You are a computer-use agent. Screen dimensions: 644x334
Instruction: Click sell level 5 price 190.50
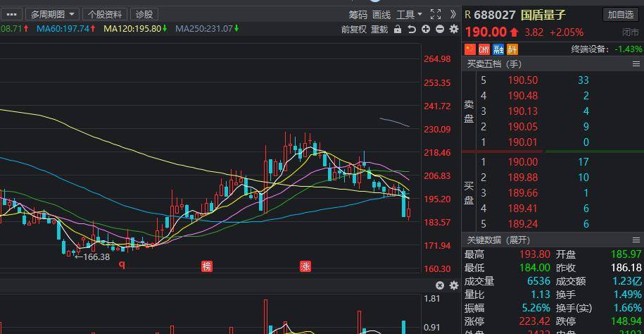522,80
